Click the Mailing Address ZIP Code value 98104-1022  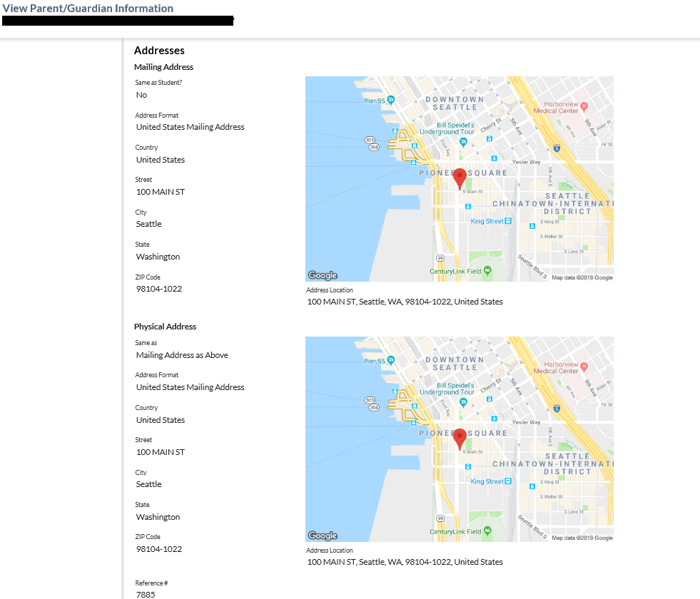(x=159, y=289)
